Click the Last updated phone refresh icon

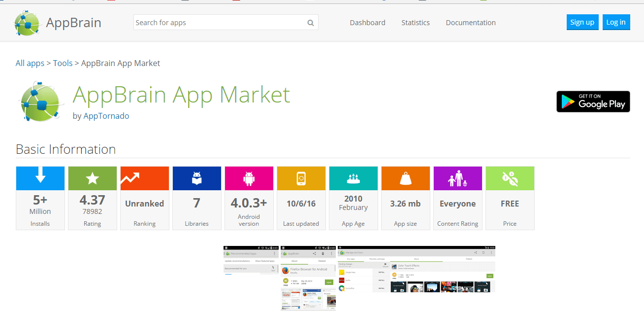click(301, 178)
